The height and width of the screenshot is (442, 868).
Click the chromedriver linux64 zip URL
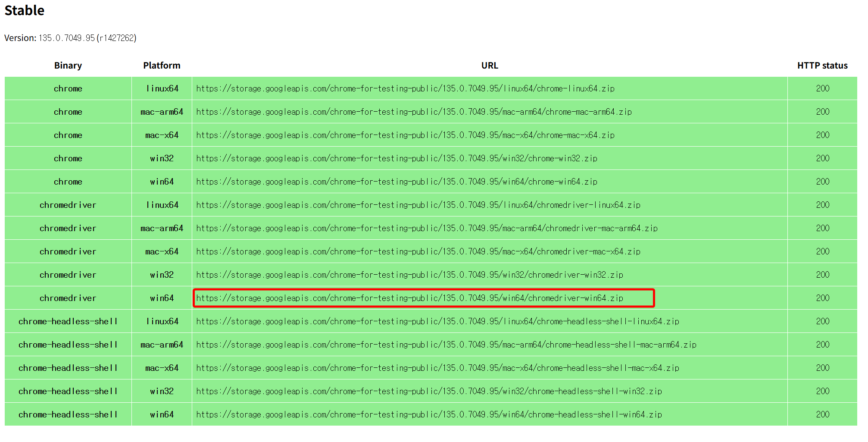coord(418,205)
